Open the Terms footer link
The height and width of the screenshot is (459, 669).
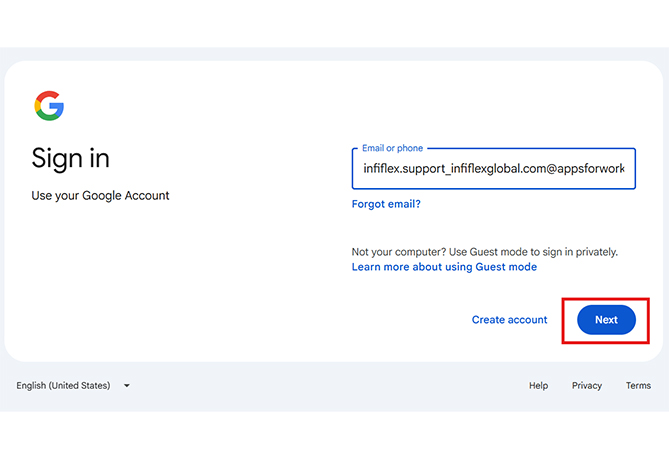[x=638, y=386]
